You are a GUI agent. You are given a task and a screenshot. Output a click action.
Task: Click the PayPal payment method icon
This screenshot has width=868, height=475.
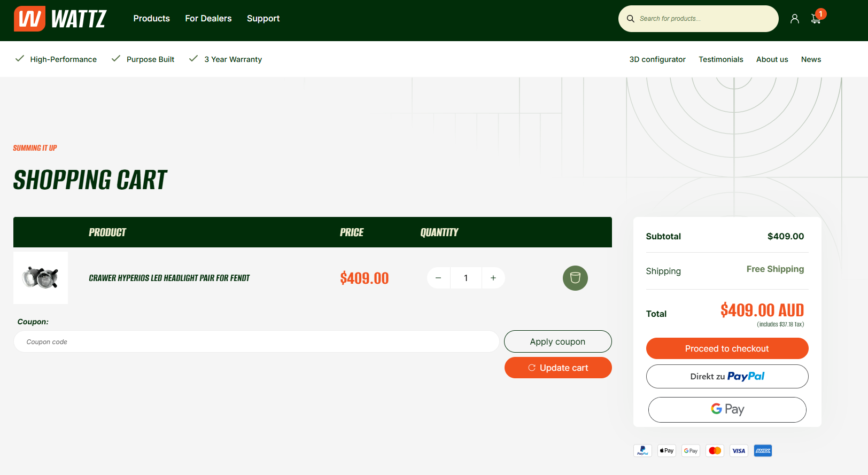coord(642,450)
